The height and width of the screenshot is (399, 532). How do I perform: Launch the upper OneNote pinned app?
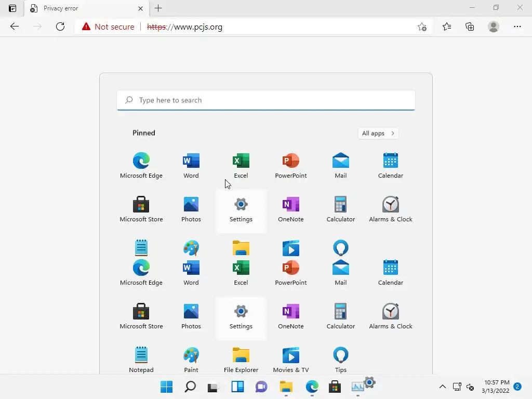coord(291,209)
